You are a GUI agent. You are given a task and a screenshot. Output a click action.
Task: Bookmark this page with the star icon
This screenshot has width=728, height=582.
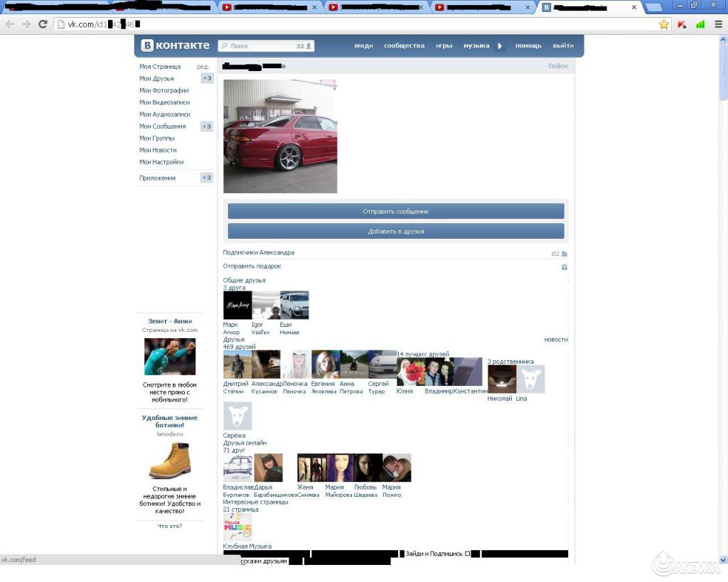(x=664, y=24)
